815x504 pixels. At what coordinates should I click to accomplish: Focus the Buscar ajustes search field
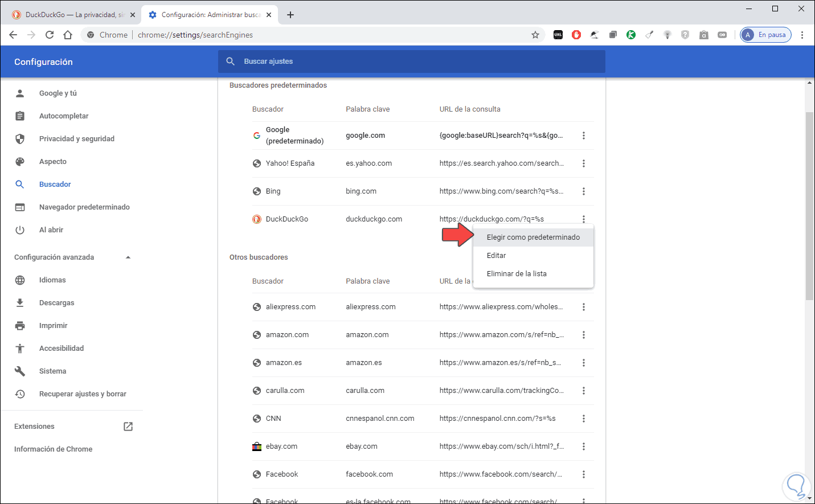point(411,62)
